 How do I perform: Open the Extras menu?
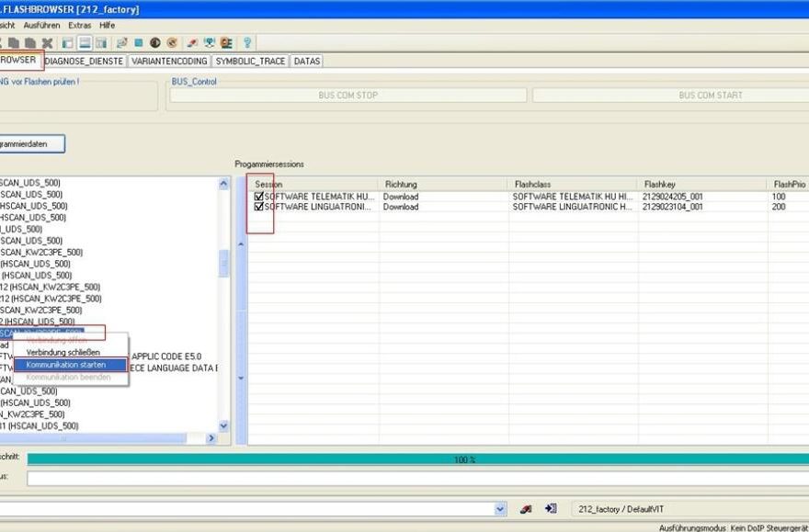pos(79,25)
